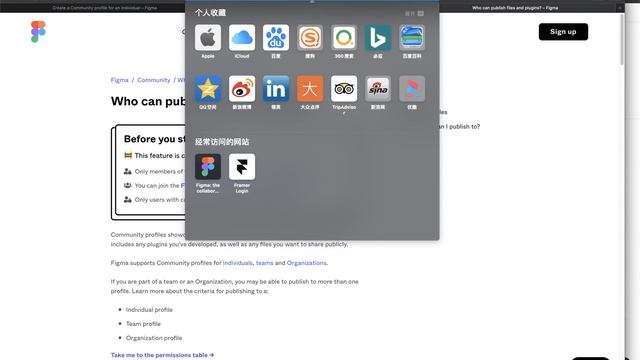Screen dimensions: 640x360
Task: Open the iCloud favorite
Action: [x=242, y=38]
